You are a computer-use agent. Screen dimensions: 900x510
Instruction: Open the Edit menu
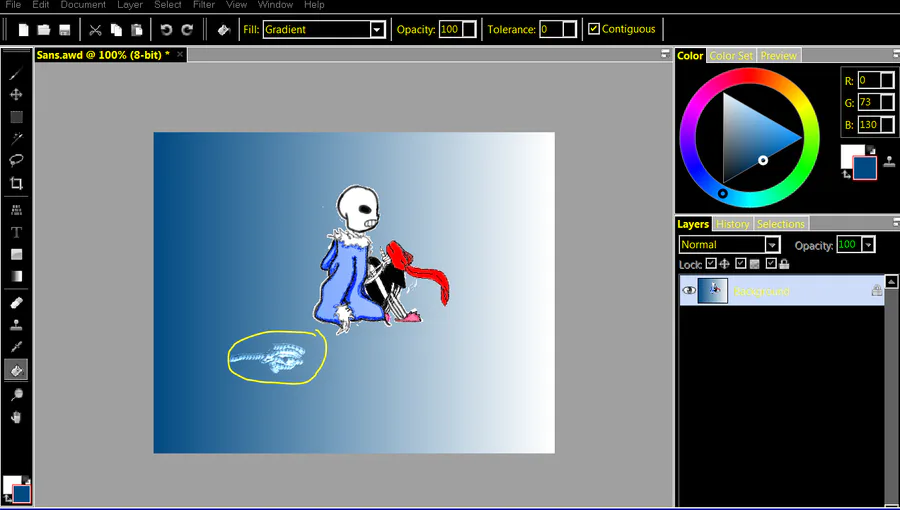pos(41,5)
